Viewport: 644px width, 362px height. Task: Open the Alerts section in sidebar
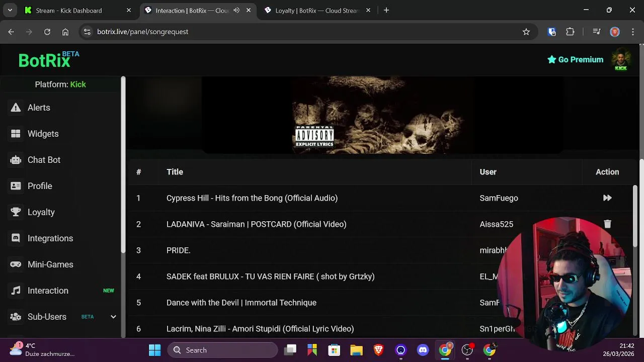39,108
